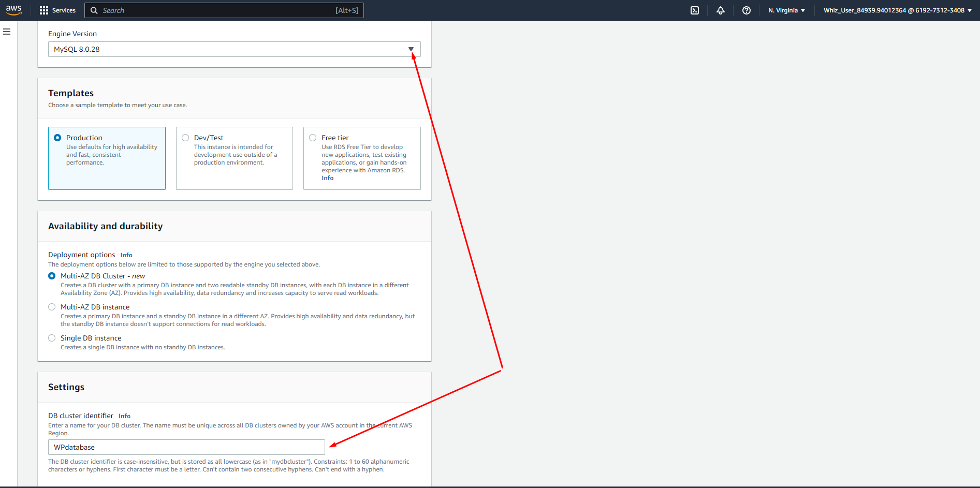Click the search magnifier icon

(94, 10)
